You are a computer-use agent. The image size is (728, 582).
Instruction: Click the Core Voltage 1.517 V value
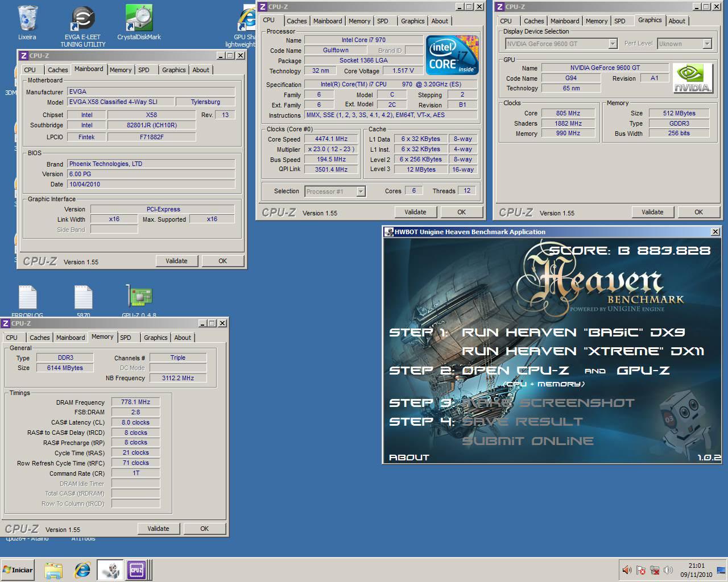[x=403, y=71]
